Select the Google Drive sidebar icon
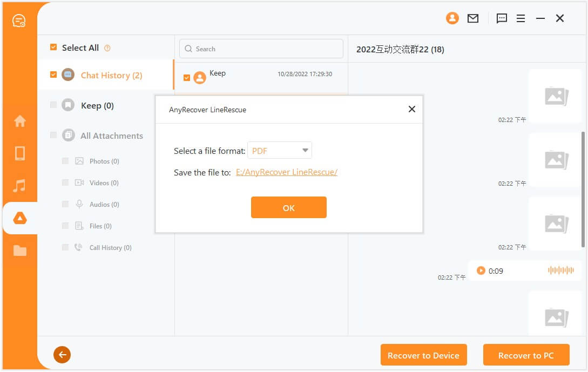Image resolution: width=588 pixels, height=372 pixels. tap(20, 218)
